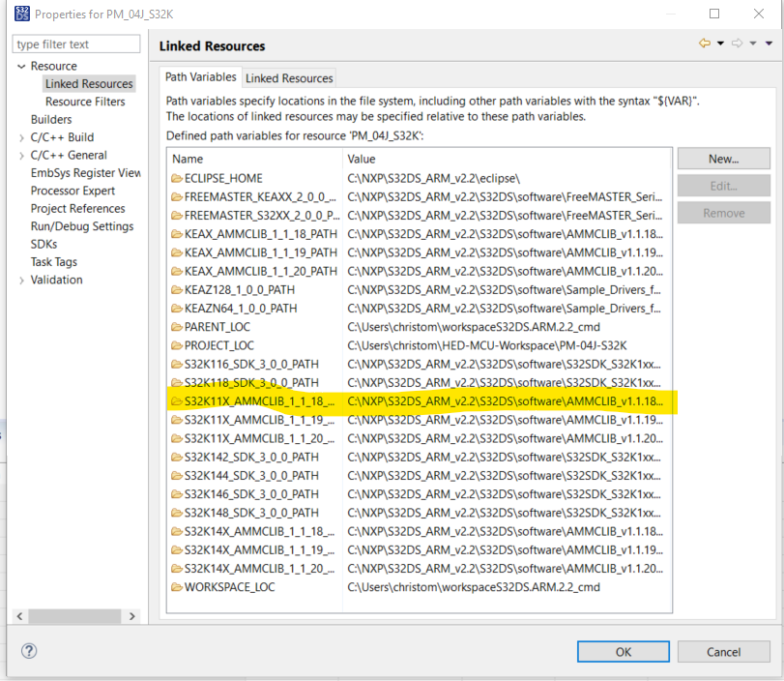Viewport: 784px width, 681px height.
Task: Open the Processor Expert page
Action: [x=73, y=191]
